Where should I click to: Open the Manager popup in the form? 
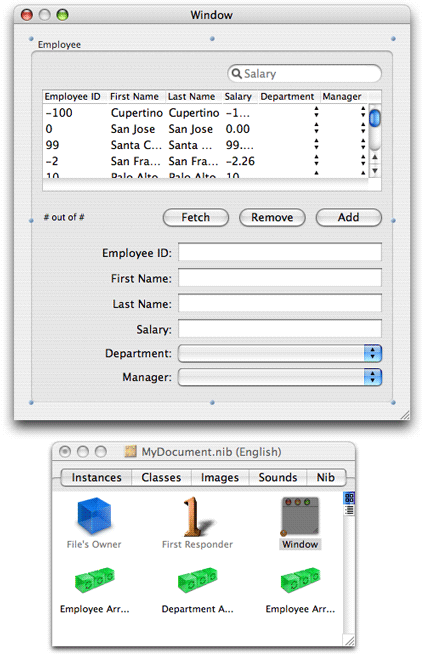[280, 377]
